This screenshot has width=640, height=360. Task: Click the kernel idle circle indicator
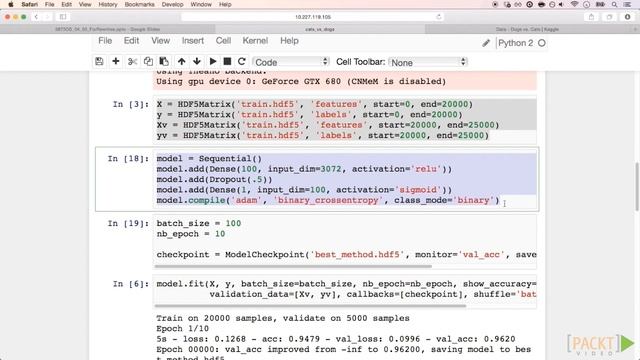click(542, 43)
